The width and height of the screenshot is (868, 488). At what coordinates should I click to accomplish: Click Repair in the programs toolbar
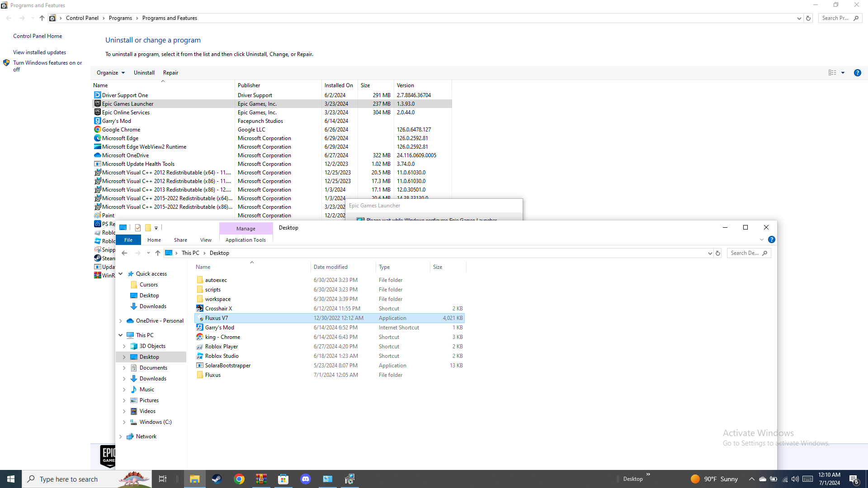(x=170, y=73)
